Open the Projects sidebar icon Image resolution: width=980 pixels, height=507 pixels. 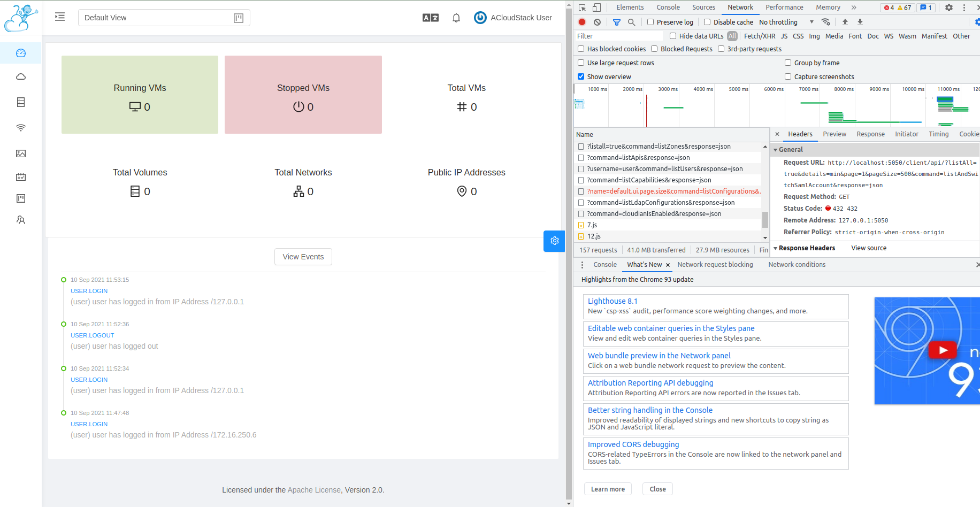pos(21,198)
